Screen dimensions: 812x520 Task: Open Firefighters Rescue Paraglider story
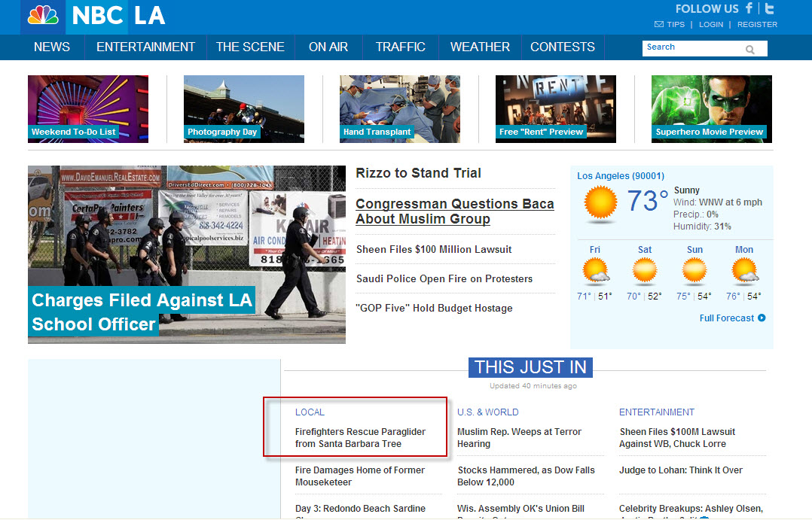point(360,438)
